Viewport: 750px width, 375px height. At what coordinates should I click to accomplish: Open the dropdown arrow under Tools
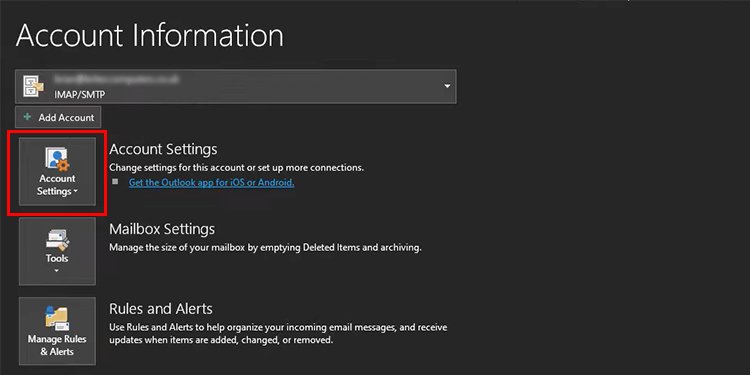pos(57,271)
